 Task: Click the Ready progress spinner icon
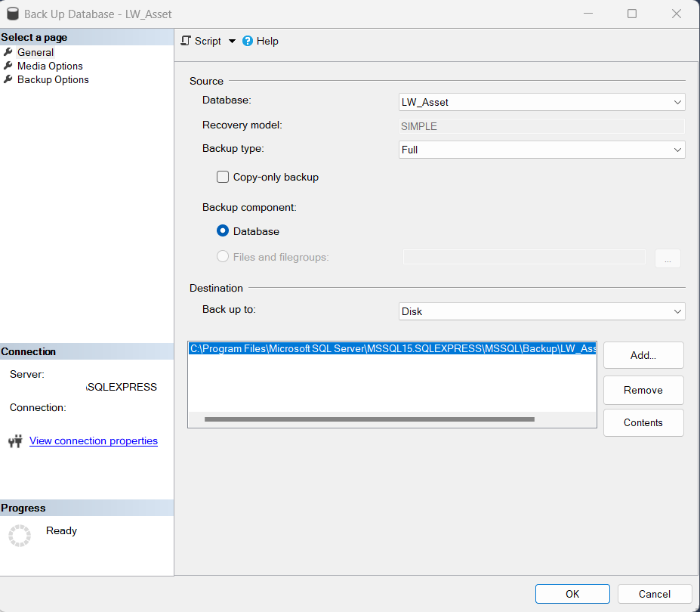(19, 535)
